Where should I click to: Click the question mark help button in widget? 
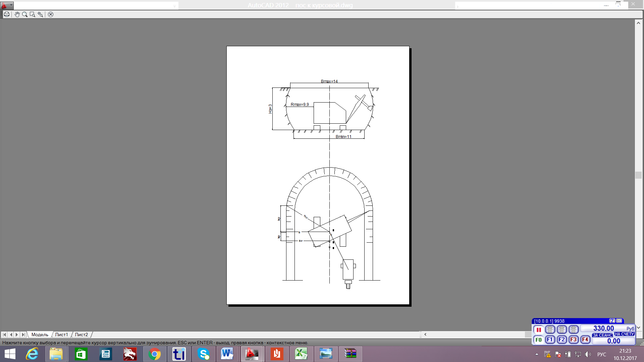click(x=612, y=321)
